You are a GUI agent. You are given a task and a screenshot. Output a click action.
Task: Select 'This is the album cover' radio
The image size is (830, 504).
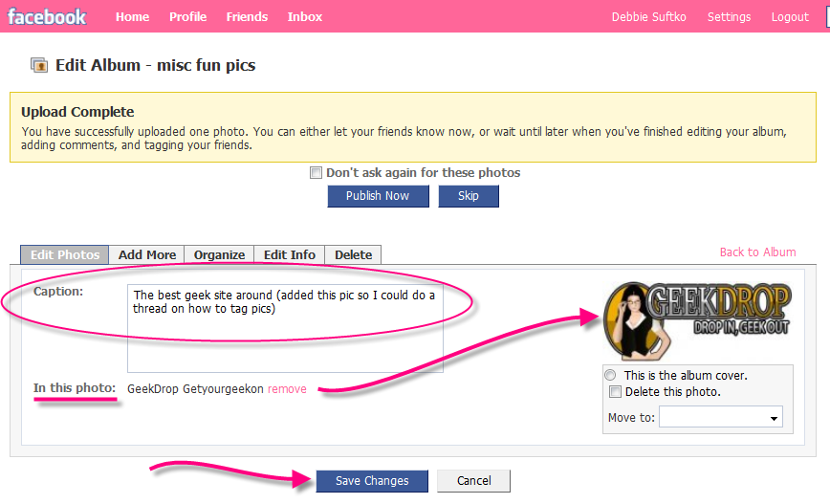(x=610, y=376)
